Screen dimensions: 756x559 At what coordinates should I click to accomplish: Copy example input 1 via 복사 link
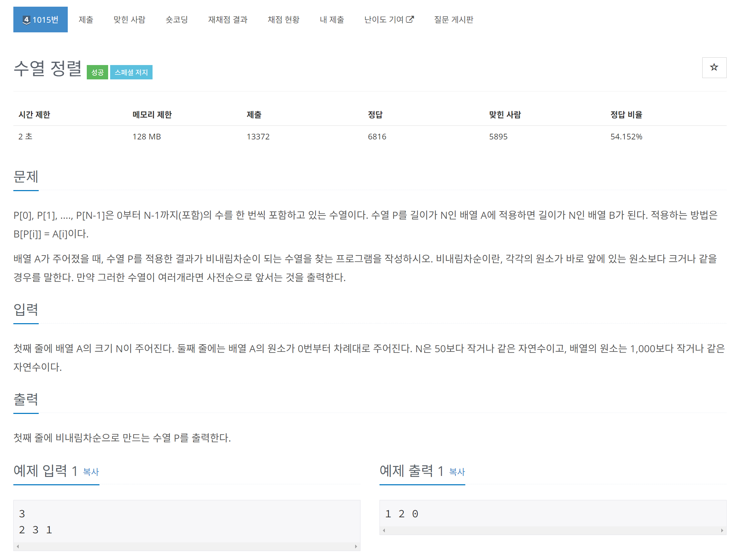pyautogui.click(x=91, y=472)
